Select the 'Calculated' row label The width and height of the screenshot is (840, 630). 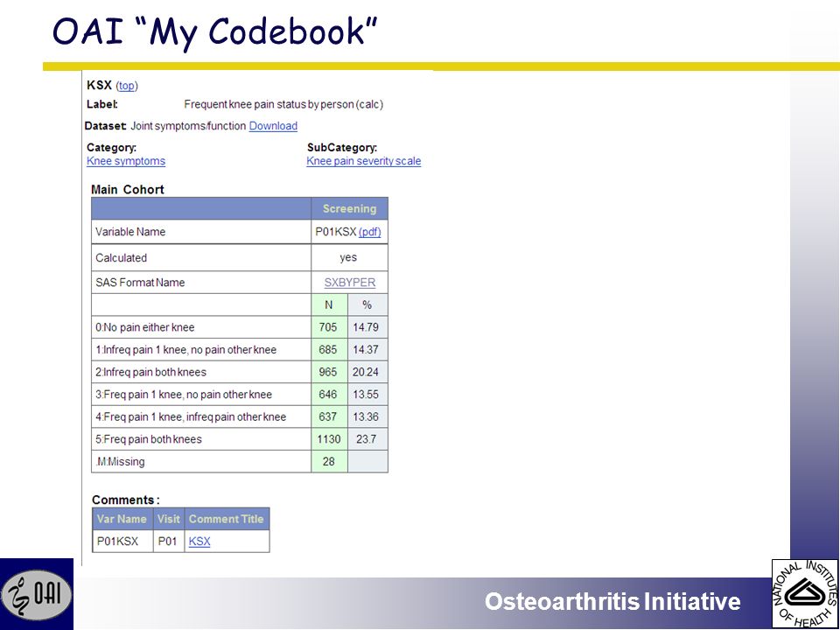121,257
